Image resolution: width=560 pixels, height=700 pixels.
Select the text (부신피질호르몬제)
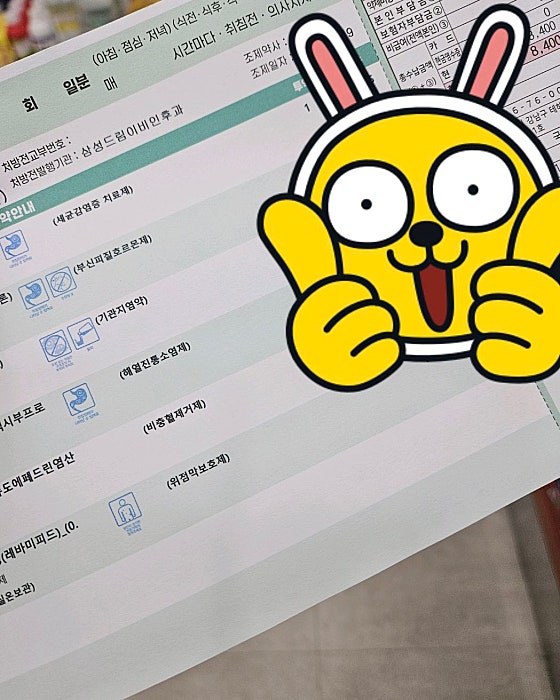tap(113, 254)
